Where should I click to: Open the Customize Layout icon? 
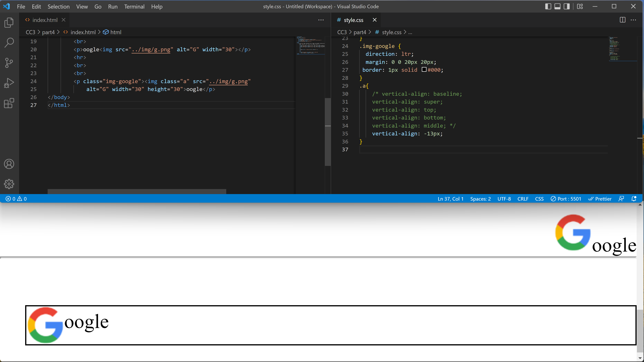tap(580, 7)
